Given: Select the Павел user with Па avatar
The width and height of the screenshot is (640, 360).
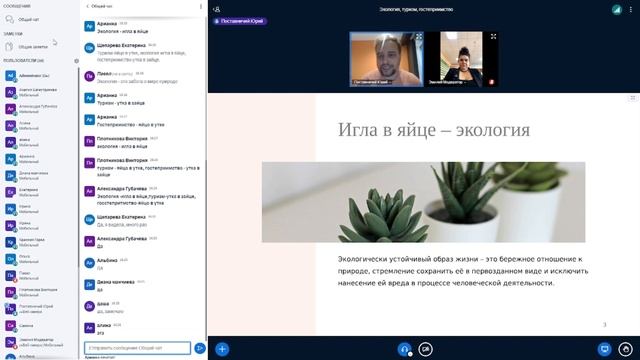Looking at the screenshot, I should (x=40, y=276).
